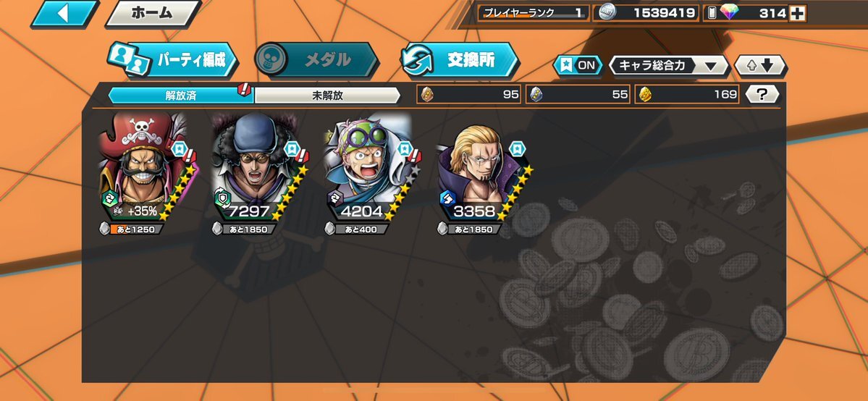The image size is (868, 401).
Task: Toggle the favorite filter ON switch
Action: pos(578,66)
